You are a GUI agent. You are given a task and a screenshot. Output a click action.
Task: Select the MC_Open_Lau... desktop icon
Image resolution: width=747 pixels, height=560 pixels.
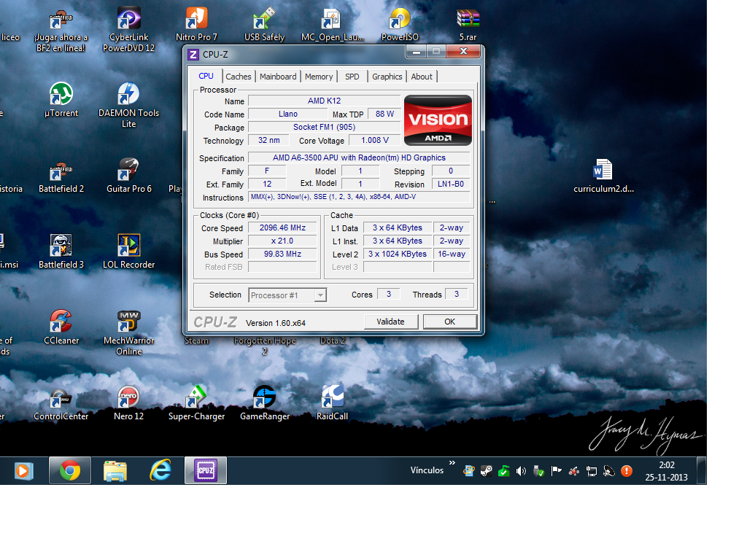point(332,25)
